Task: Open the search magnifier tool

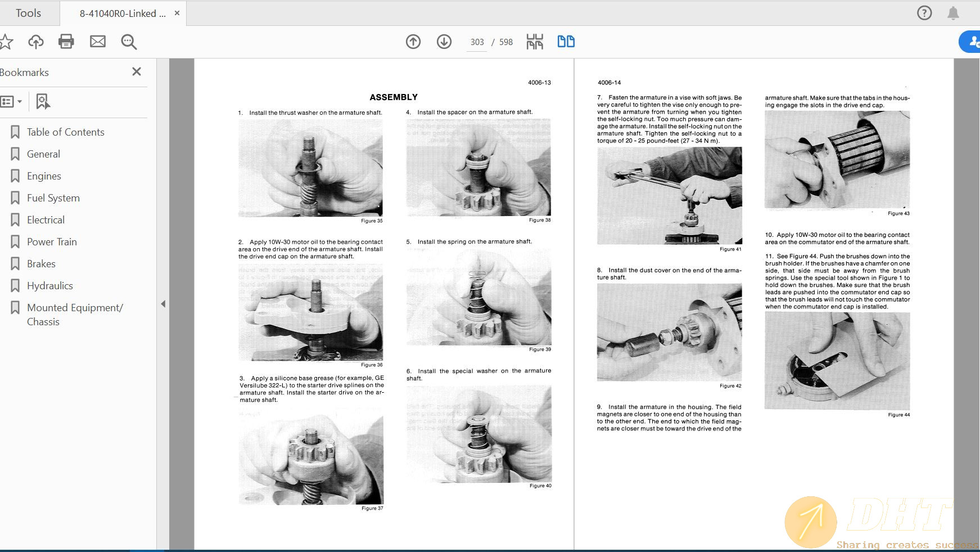Action: point(129,42)
